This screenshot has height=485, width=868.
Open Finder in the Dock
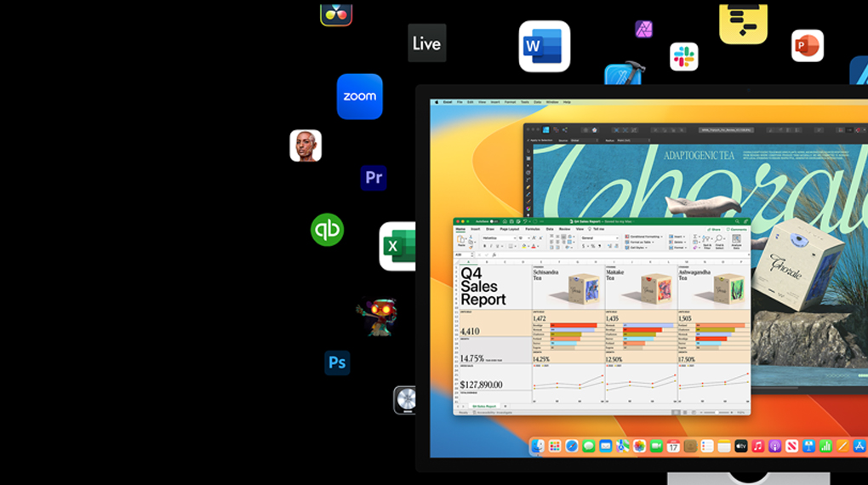[x=538, y=446]
